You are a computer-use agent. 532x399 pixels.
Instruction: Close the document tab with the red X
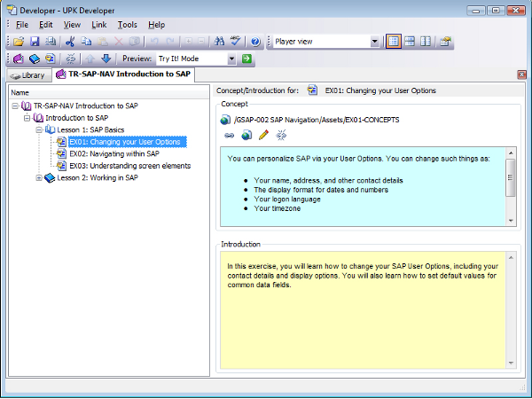522,74
